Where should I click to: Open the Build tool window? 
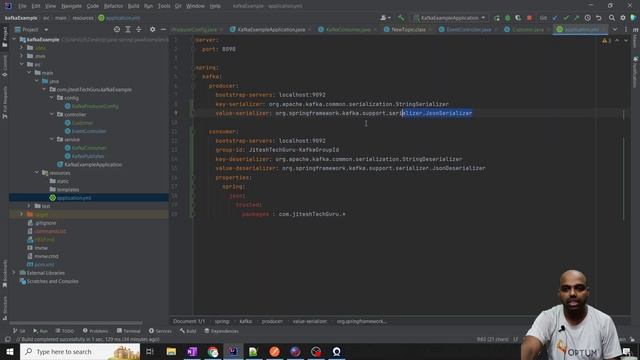pyautogui.click(x=188, y=331)
